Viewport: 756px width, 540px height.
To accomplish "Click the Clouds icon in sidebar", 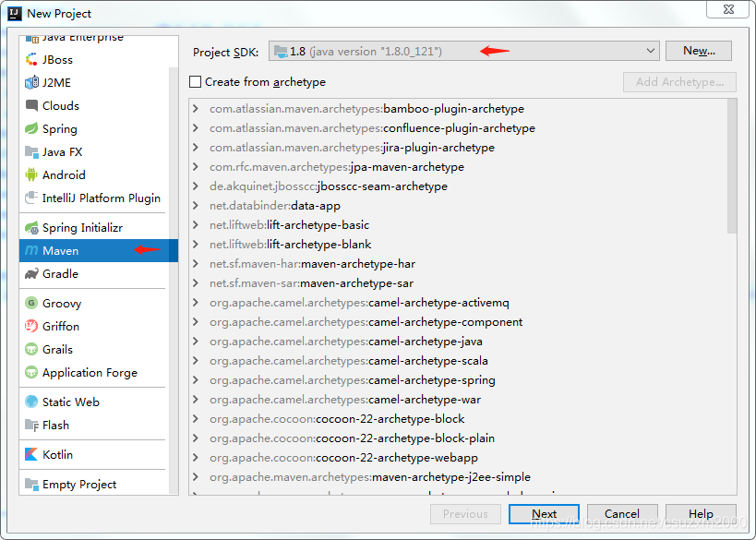I will click(x=31, y=105).
